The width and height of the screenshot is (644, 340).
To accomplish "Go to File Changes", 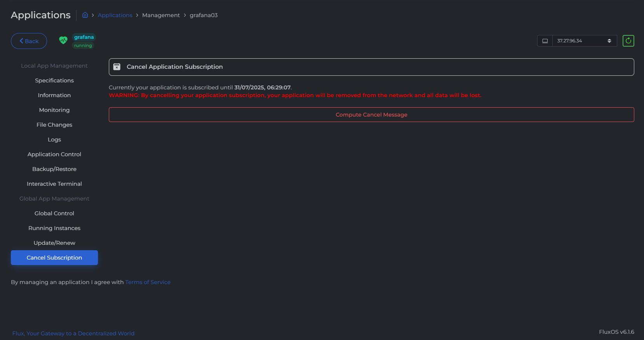I will (54, 125).
